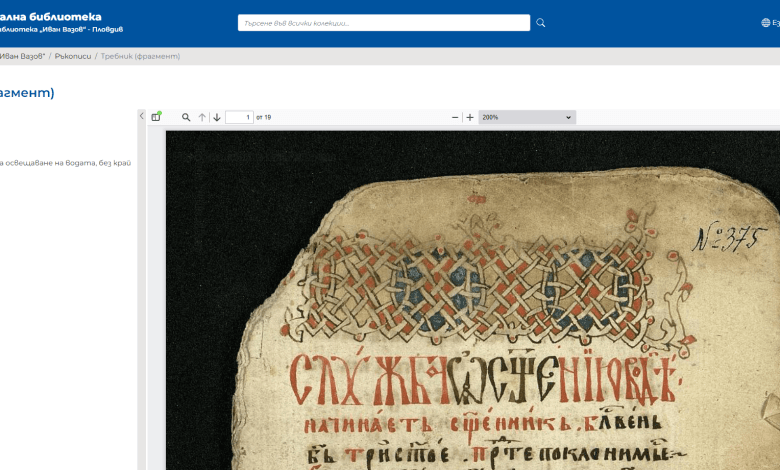The height and width of the screenshot is (470, 780).
Task: Click the search magnifier icon in header
Action: coord(541,23)
